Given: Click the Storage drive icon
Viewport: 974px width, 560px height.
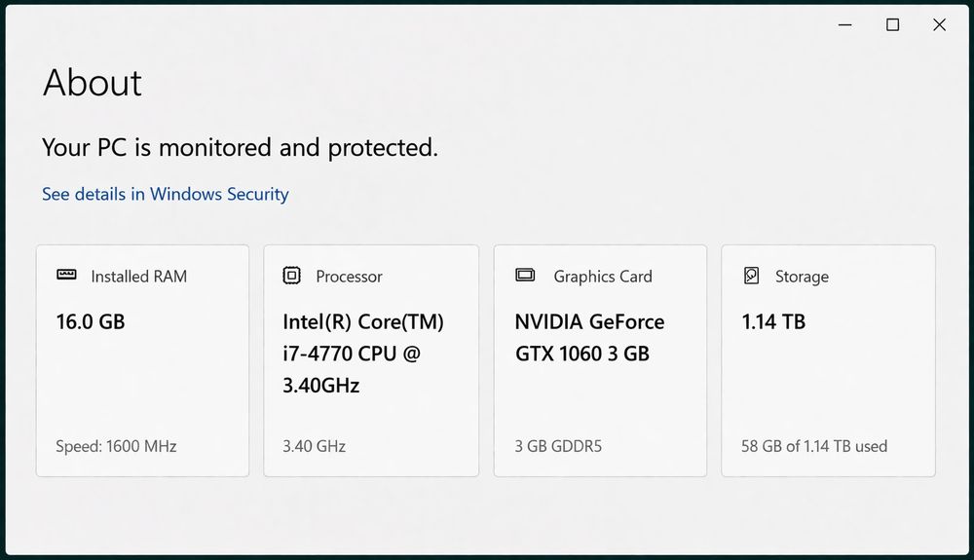Looking at the screenshot, I should pos(751,276).
